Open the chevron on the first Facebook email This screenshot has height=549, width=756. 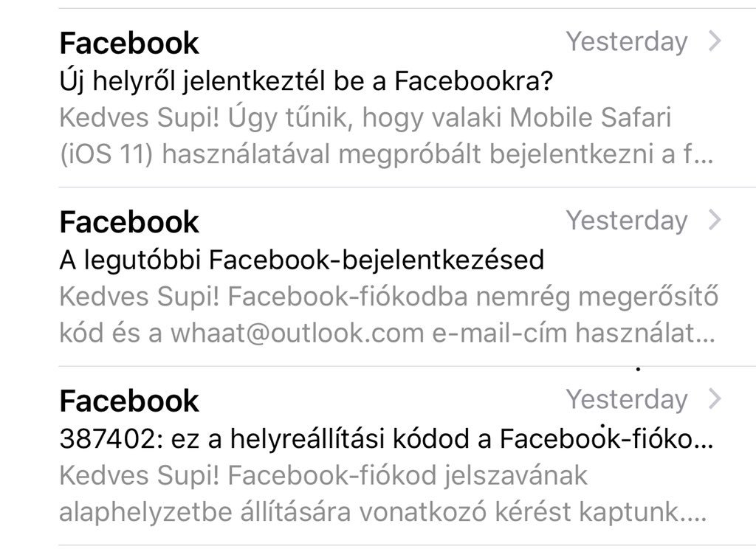(x=715, y=41)
